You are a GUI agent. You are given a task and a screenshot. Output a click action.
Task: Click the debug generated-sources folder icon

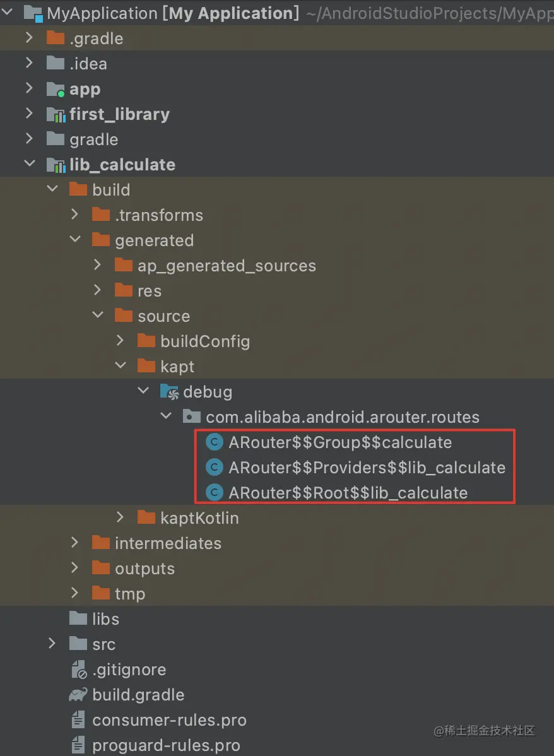(x=169, y=391)
